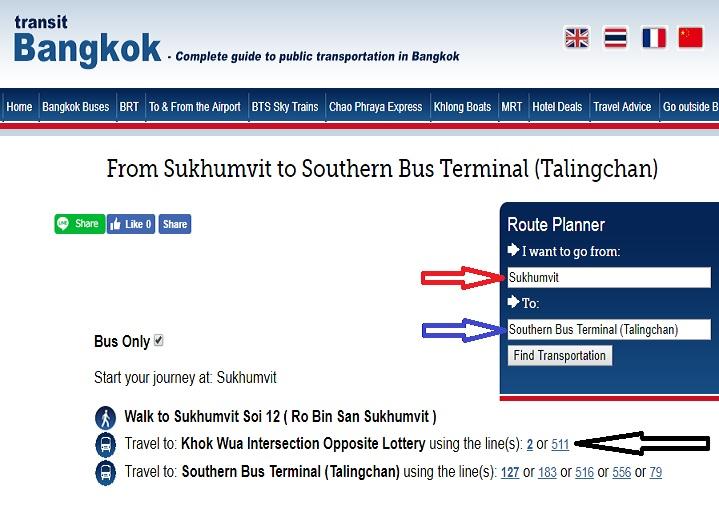Open the Chao Phraya Express navigation item
The height and width of the screenshot is (516, 719).
tap(376, 107)
